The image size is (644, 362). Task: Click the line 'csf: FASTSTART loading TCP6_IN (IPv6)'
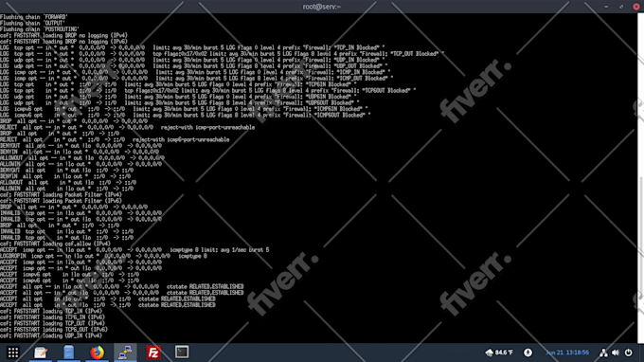(52, 317)
